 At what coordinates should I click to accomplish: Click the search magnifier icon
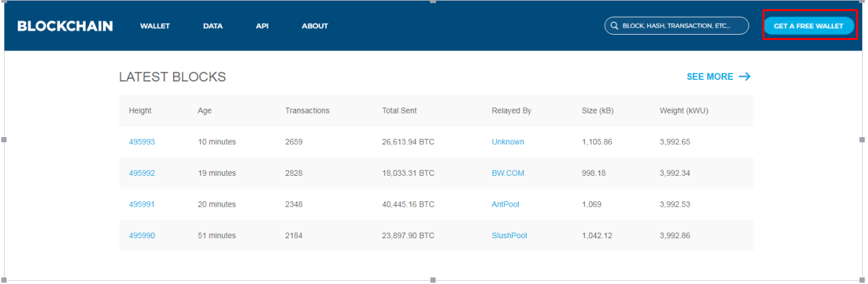click(614, 26)
